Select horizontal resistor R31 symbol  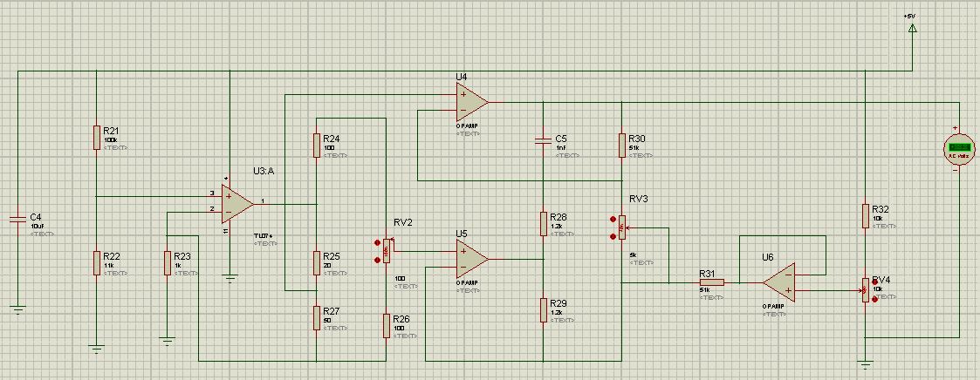click(712, 282)
